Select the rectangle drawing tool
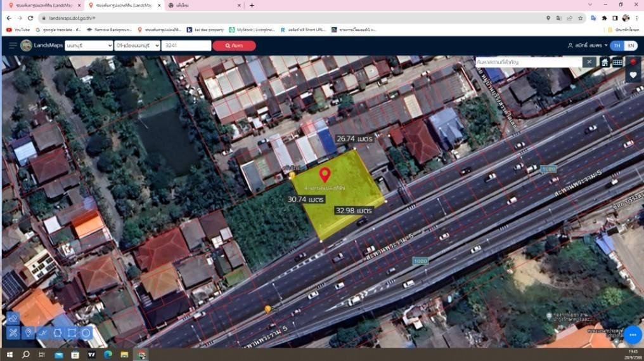Viewport: 644px width, 361px height. [72, 332]
